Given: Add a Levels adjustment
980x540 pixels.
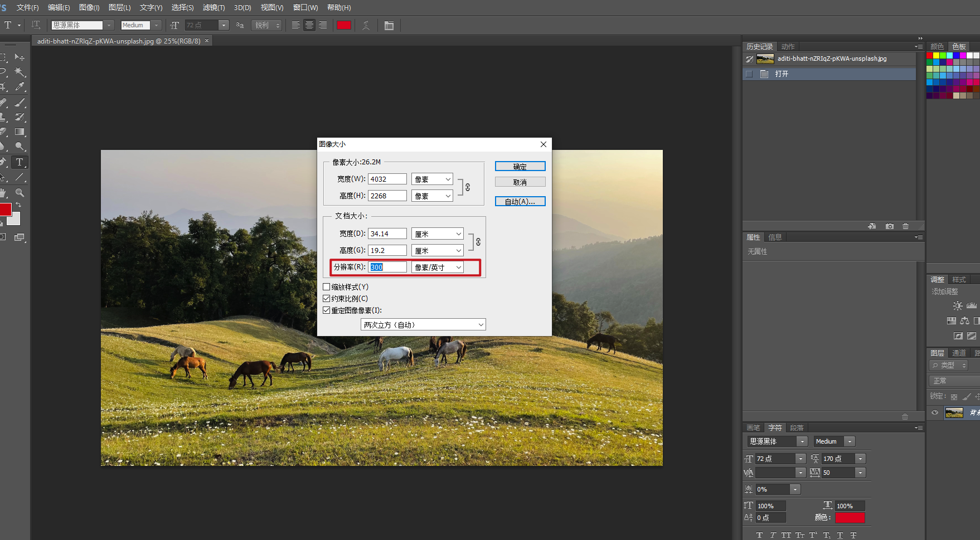Looking at the screenshot, I should pos(972,305).
